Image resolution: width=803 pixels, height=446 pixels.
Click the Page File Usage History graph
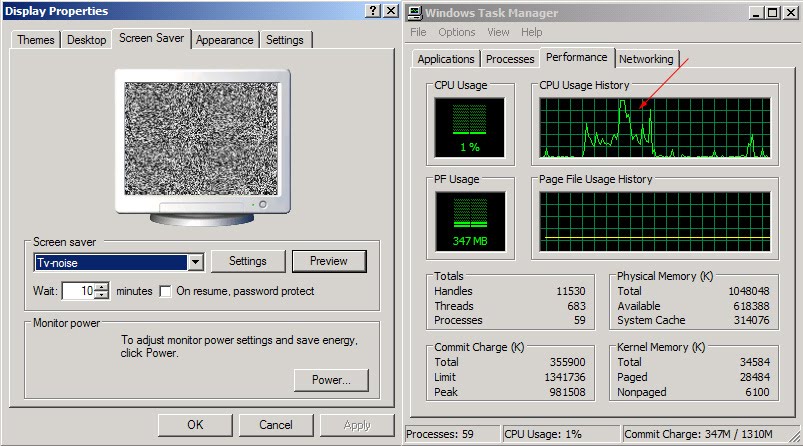[655, 221]
